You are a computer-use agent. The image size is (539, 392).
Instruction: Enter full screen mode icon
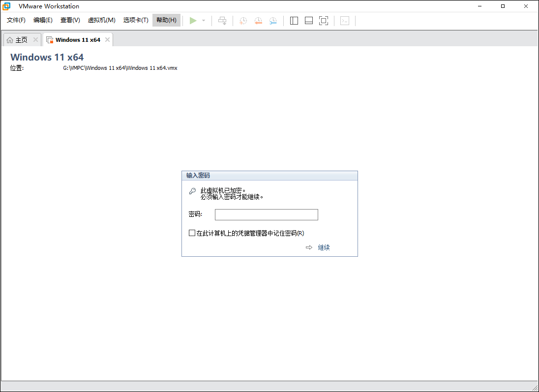click(324, 21)
